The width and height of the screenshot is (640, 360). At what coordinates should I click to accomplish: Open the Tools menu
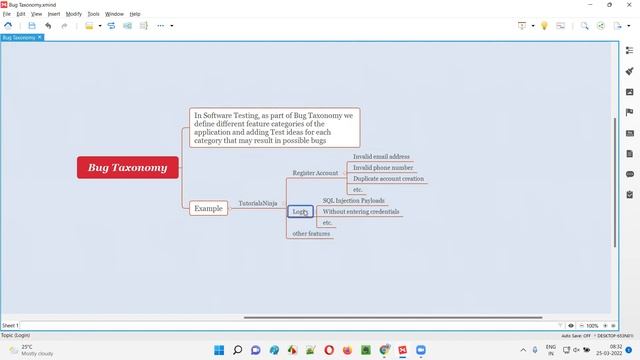coord(93,14)
